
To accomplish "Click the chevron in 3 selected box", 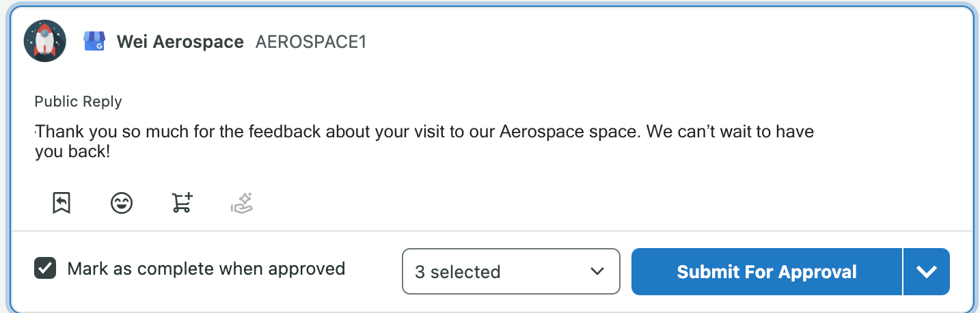I will (597, 271).
